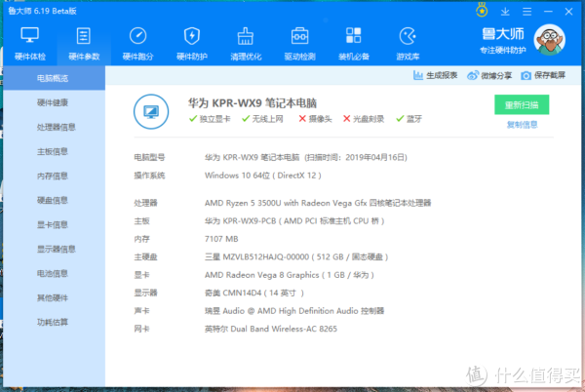Click the 生成报表 report chart icon
585x392 pixels.
(418, 75)
